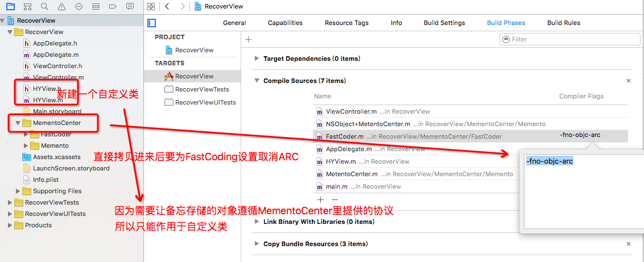The height and width of the screenshot is (262, 644).
Task: Expand Target Dependencies section
Action: point(258,59)
